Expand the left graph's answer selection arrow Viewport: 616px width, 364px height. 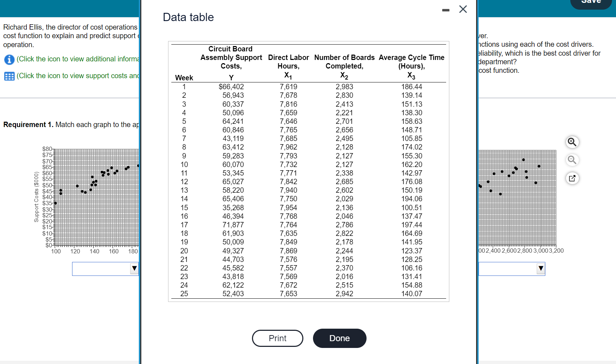(x=134, y=269)
